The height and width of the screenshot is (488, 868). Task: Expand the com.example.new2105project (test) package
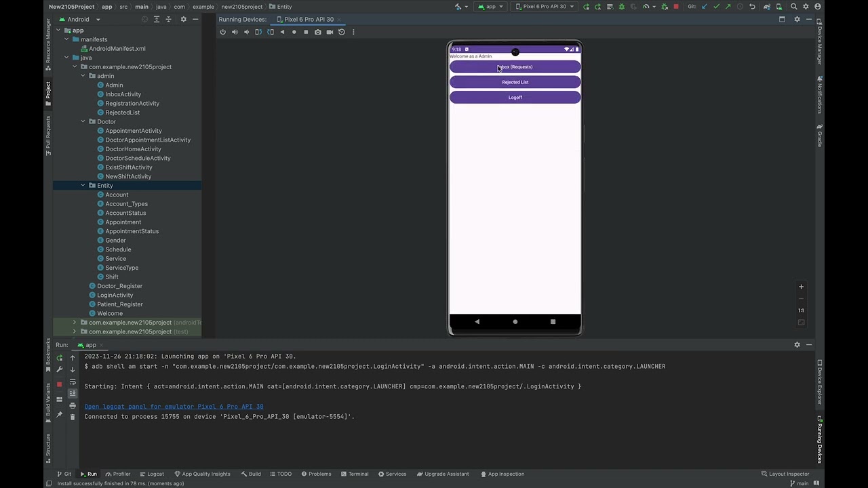click(75, 331)
